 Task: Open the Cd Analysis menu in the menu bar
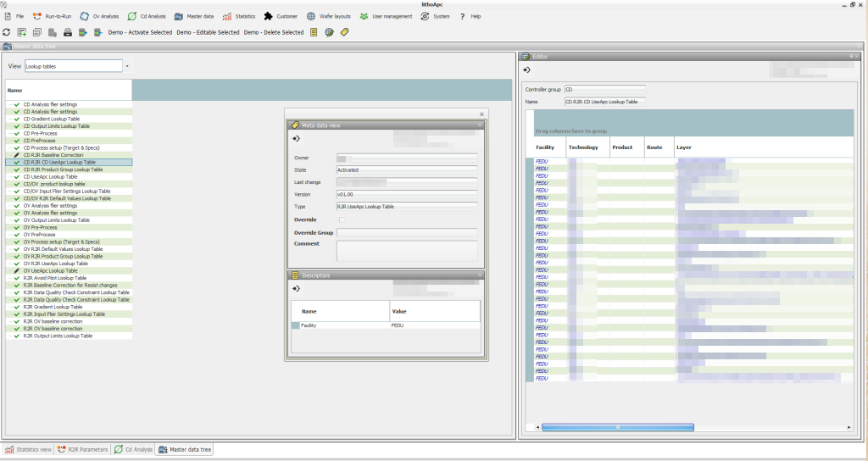coord(147,17)
